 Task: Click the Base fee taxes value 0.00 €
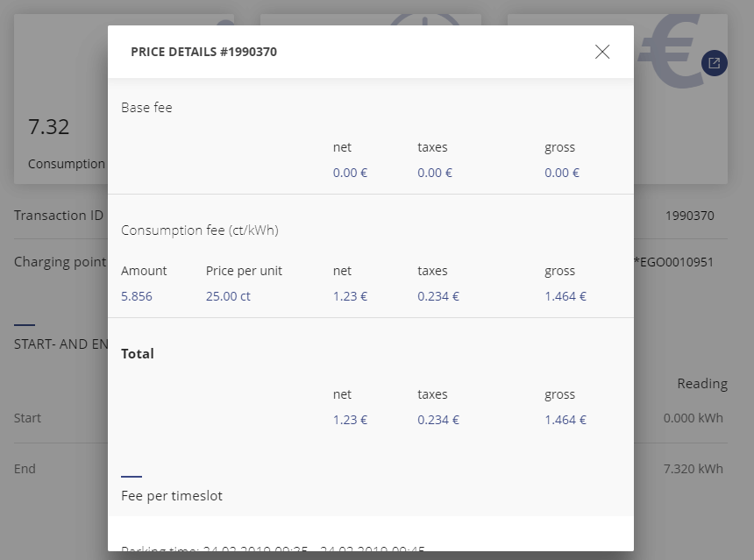435,173
